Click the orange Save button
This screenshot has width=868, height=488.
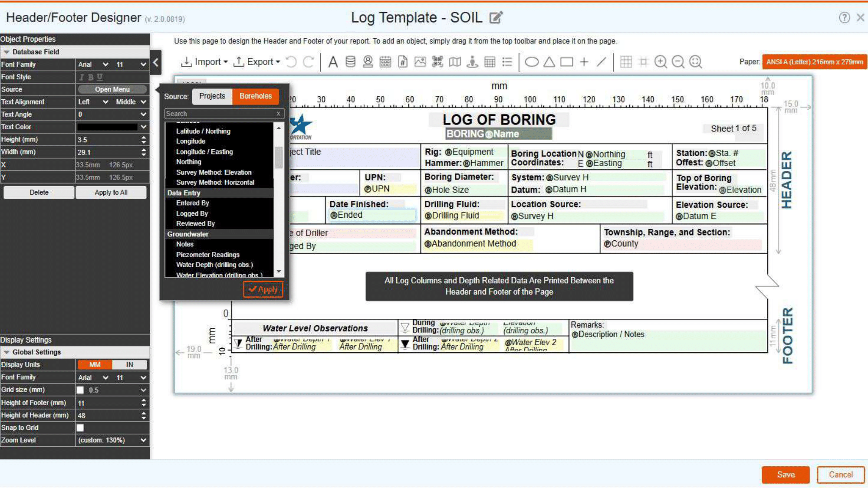coord(786,475)
